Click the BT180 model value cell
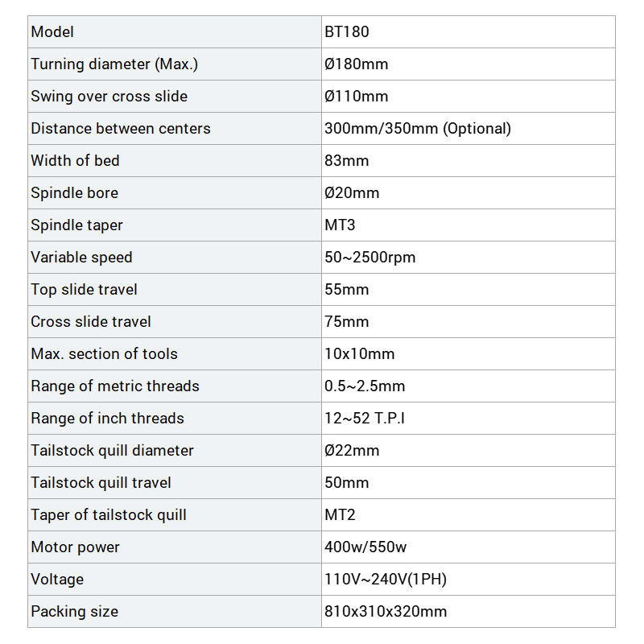 coord(469,32)
